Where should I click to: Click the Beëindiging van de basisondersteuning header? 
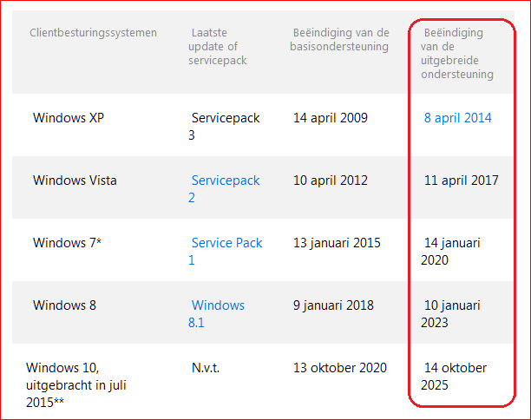point(338,40)
